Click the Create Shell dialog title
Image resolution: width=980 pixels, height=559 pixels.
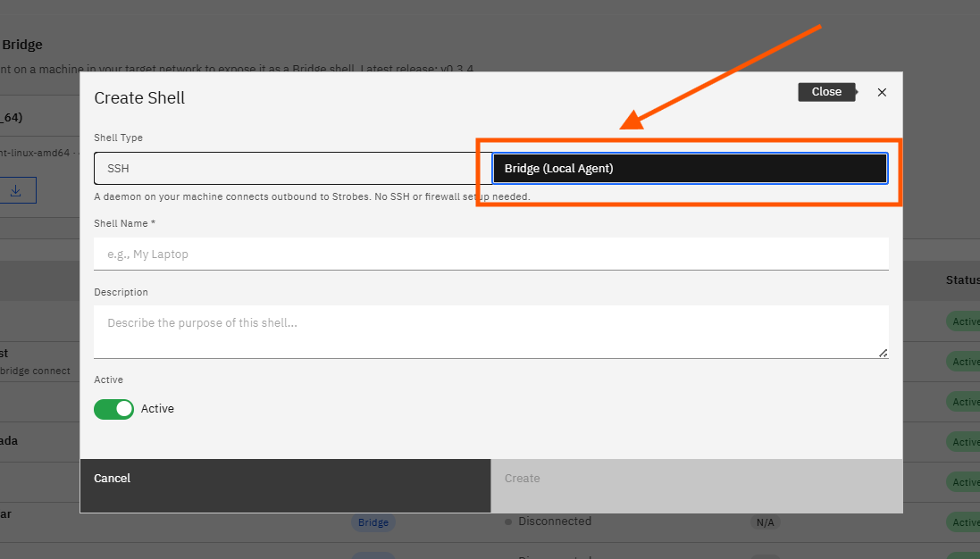point(139,98)
